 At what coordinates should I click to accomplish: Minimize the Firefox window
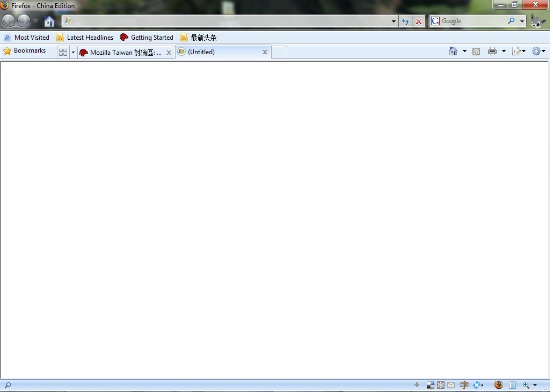click(x=500, y=5)
